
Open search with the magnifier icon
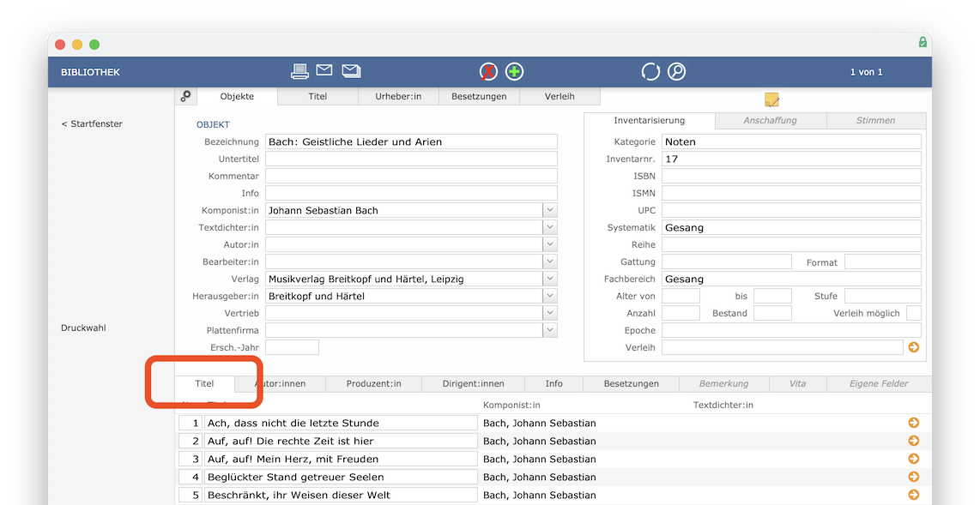click(676, 72)
